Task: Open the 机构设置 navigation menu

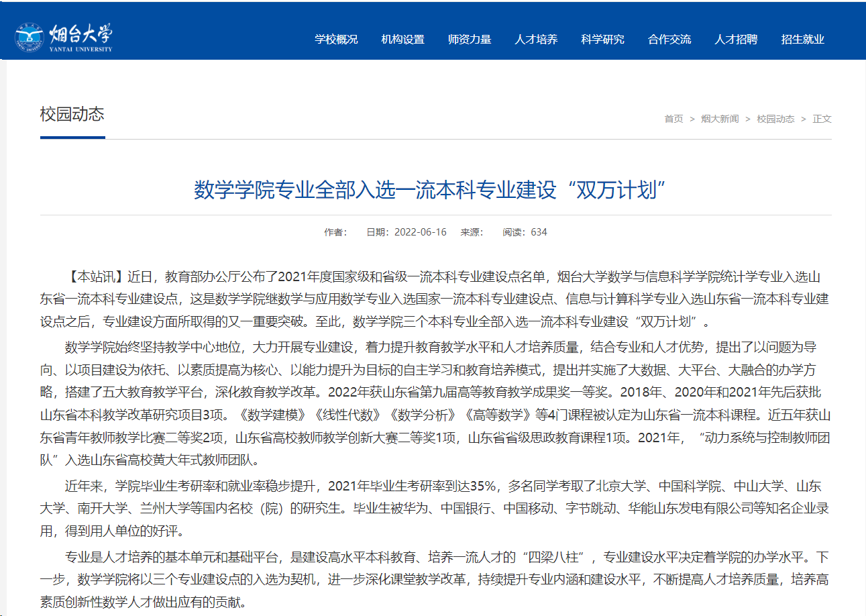Action: (x=402, y=39)
